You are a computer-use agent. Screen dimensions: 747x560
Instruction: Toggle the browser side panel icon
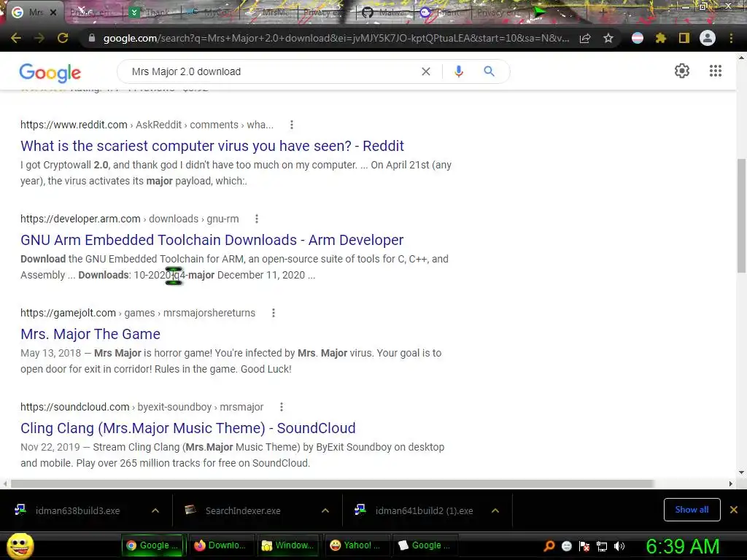click(684, 38)
